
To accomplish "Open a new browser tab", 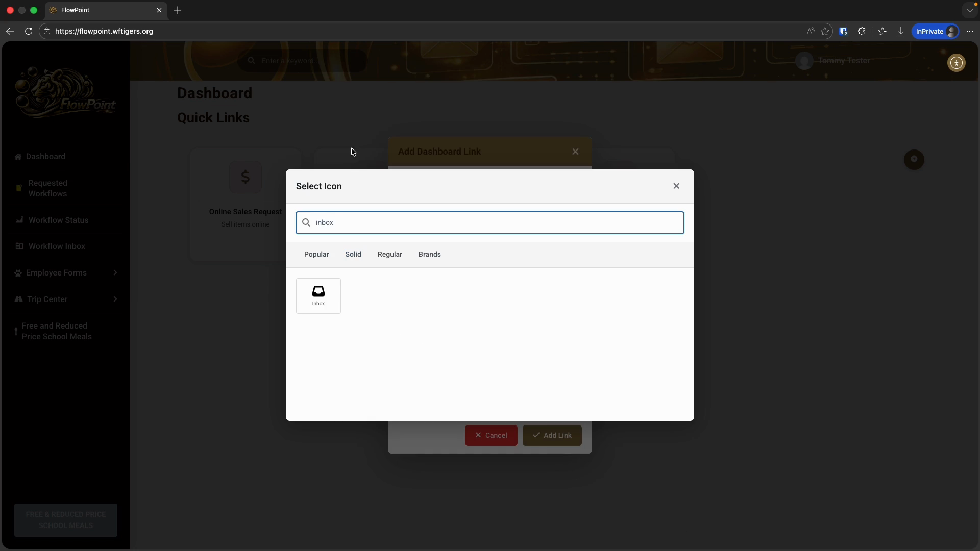I will pos(178,10).
